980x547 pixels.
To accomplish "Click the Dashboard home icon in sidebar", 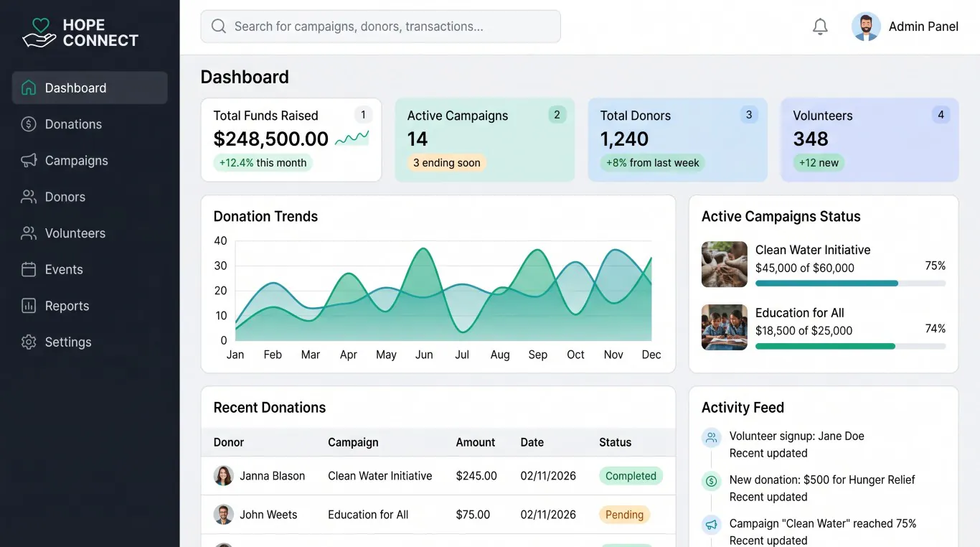I will [29, 88].
